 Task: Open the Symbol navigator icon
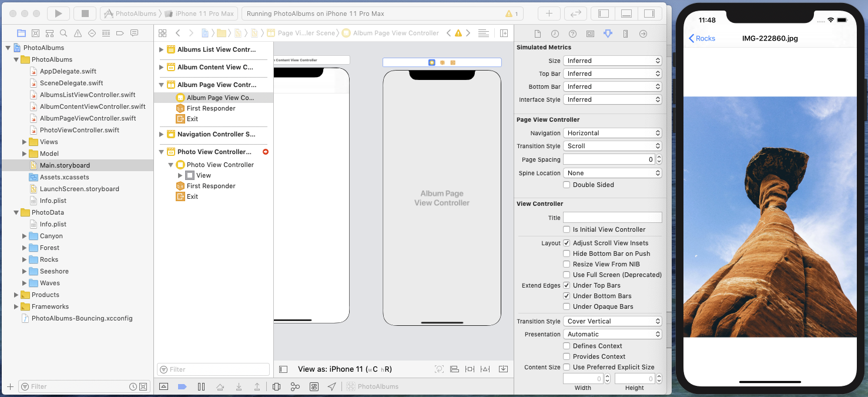point(49,33)
